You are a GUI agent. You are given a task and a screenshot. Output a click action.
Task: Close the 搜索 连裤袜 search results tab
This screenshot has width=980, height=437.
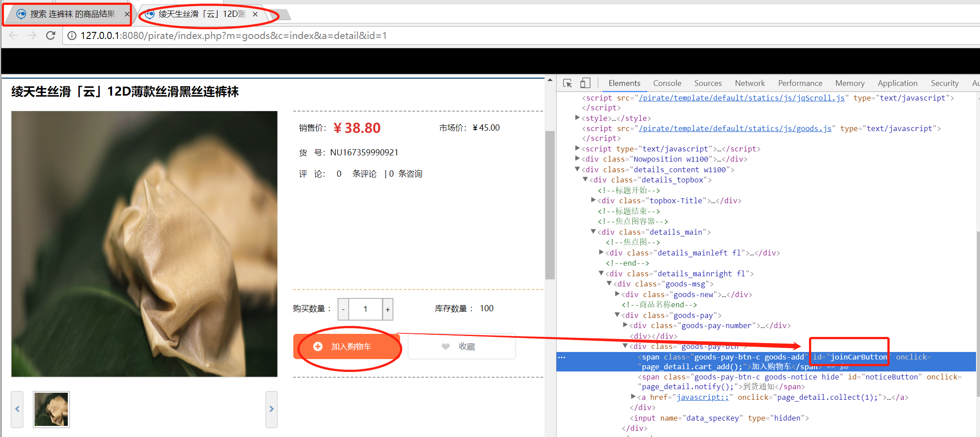[x=127, y=14]
